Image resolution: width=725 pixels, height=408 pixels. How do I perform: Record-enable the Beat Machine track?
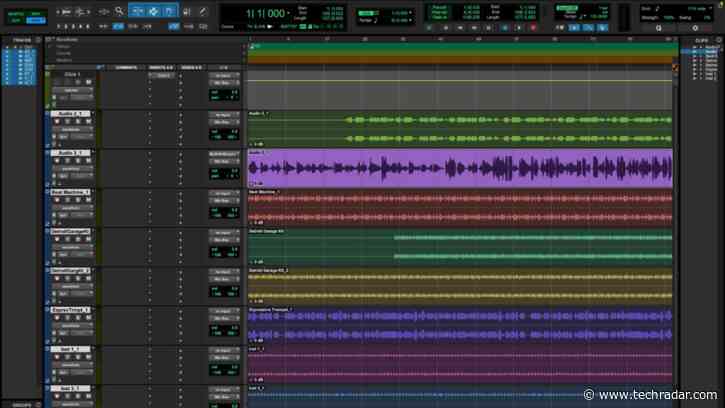click(x=57, y=200)
